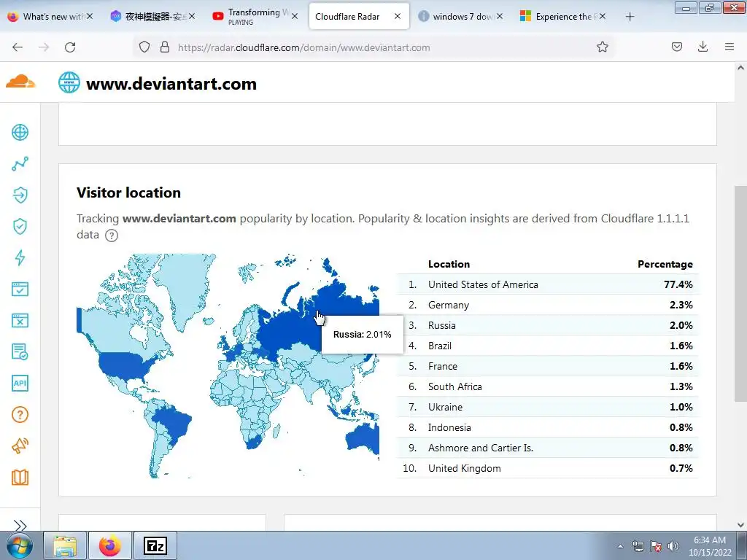Screen dimensions: 747x560
Task: Open the globe overview icon in sidebar
Action: pyautogui.click(x=20, y=133)
